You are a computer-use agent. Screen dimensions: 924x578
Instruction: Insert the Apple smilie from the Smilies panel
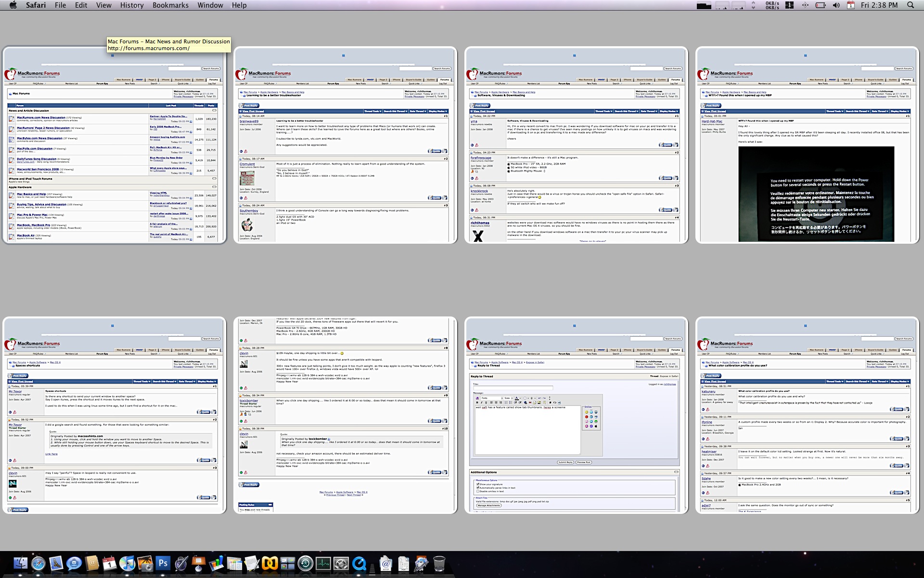[596, 426]
